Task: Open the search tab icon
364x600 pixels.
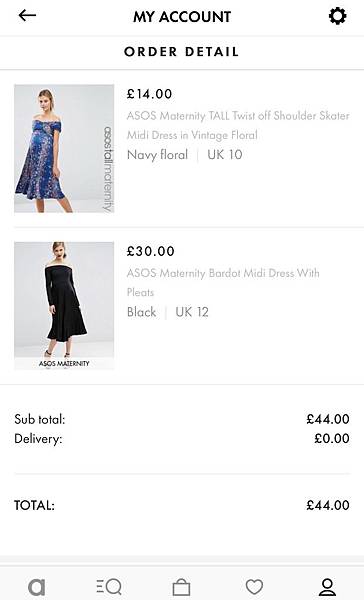Action: point(109,587)
